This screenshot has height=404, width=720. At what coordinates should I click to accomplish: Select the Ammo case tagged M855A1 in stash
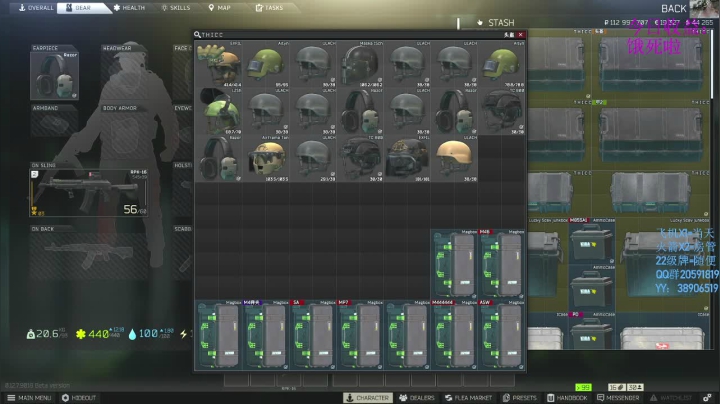591,241
